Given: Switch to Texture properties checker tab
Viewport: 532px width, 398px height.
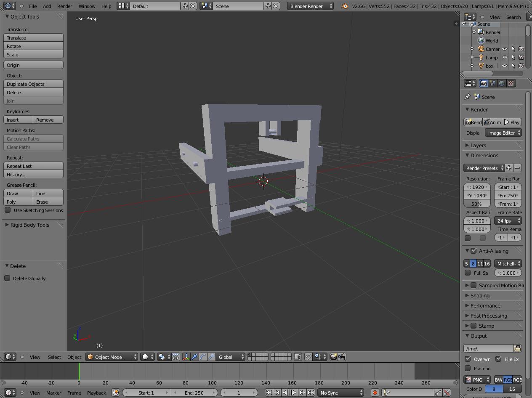Looking at the screenshot, I should (x=511, y=83).
